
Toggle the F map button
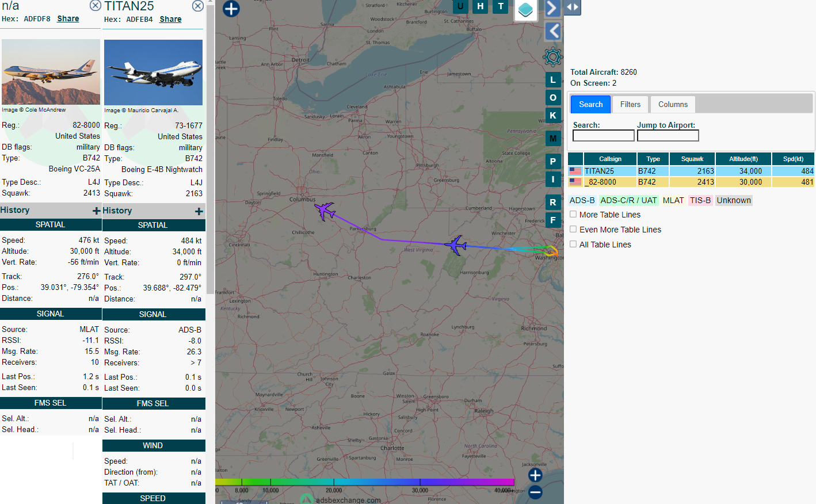click(553, 220)
